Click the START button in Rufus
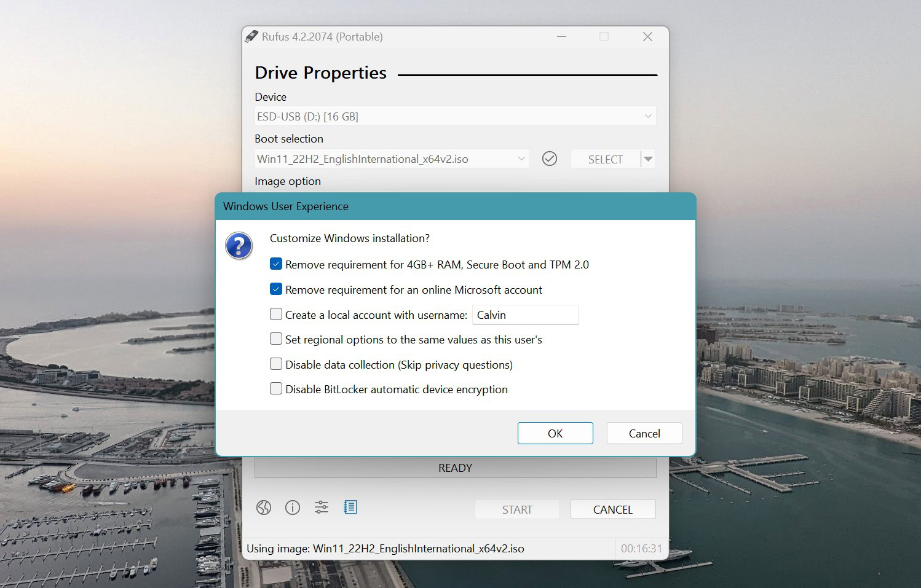The width and height of the screenshot is (921, 588). (x=517, y=509)
